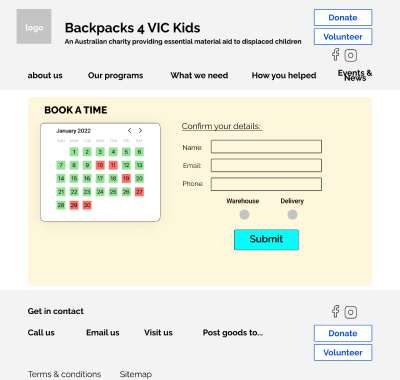
Task: Open the Our programs menu item
Action: [x=115, y=76]
